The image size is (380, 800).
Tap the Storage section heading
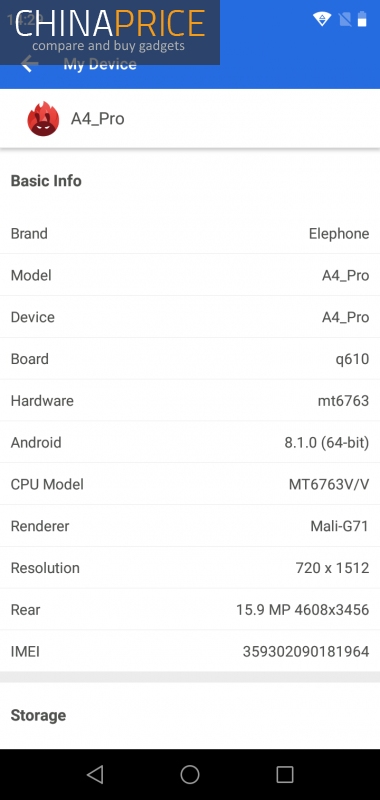[38, 715]
